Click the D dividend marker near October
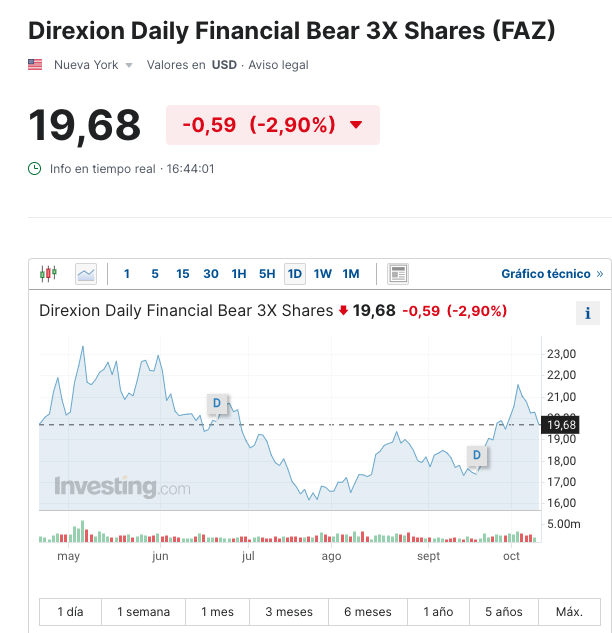612x633 pixels. [x=477, y=456]
